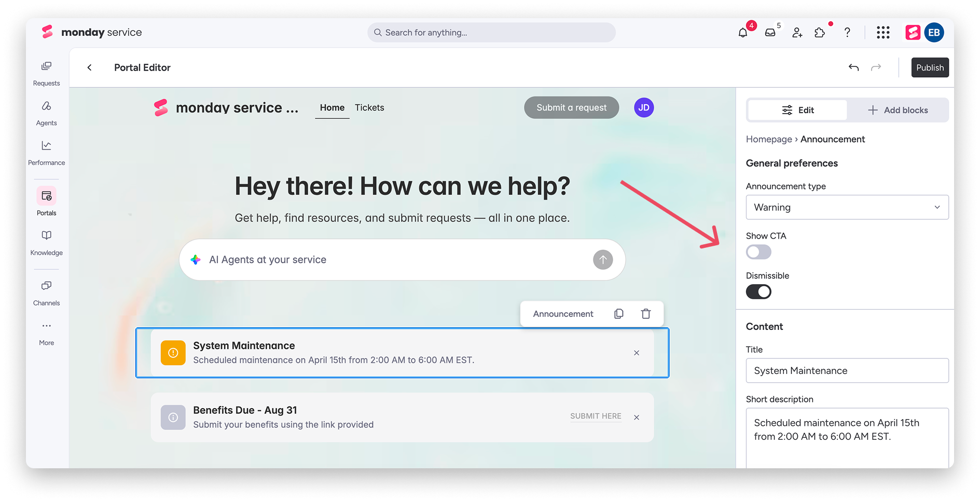
Task: Select Portals in the sidebar
Action: (x=47, y=202)
